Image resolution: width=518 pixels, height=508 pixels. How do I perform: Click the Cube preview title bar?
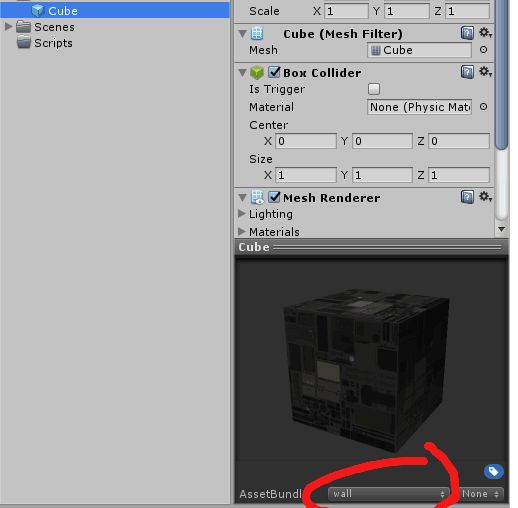pos(371,247)
